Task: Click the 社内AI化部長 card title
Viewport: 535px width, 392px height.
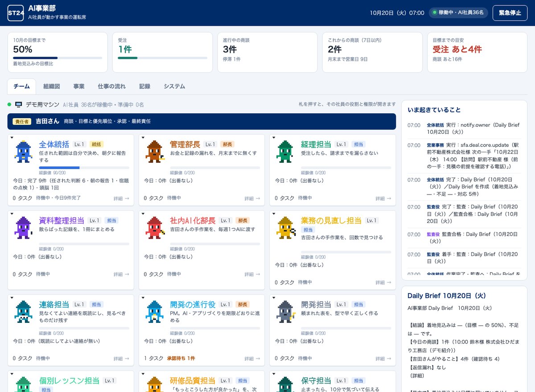Action: [x=193, y=220]
